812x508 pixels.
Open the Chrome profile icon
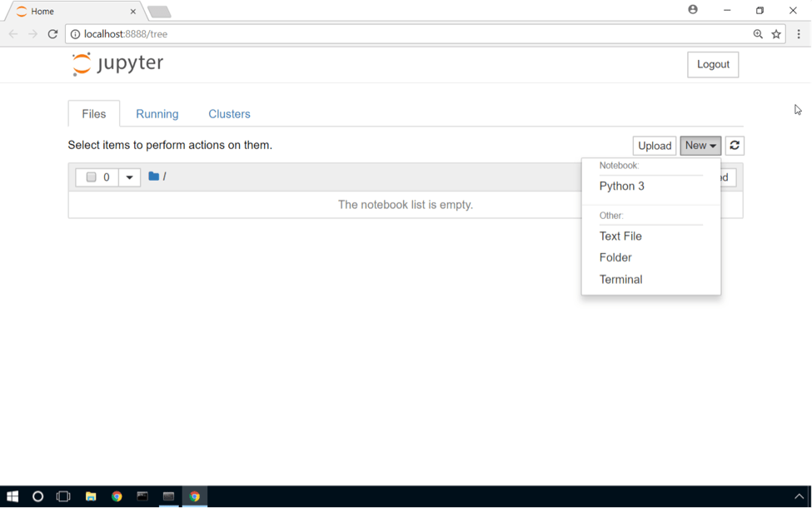pyautogui.click(x=693, y=9)
